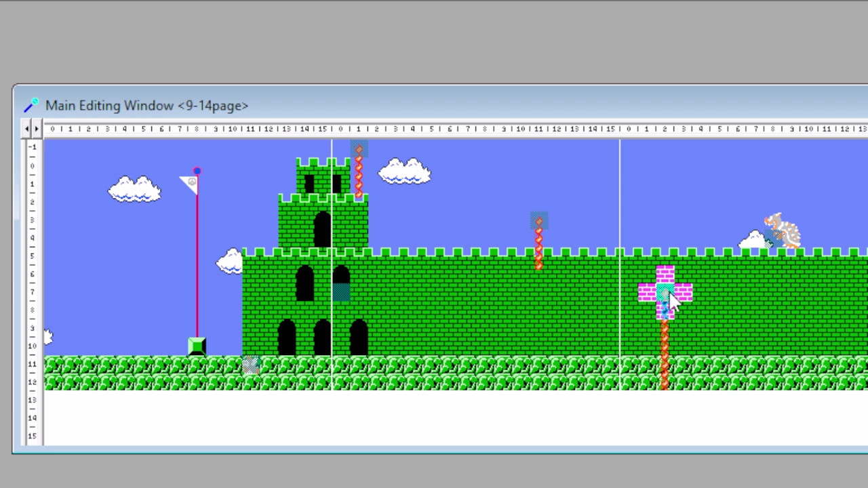Viewport: 868px width, 488px height.
Task: Click the teal center of the pink brick cross
Action: pyautogui.click(x=665, y=293)
